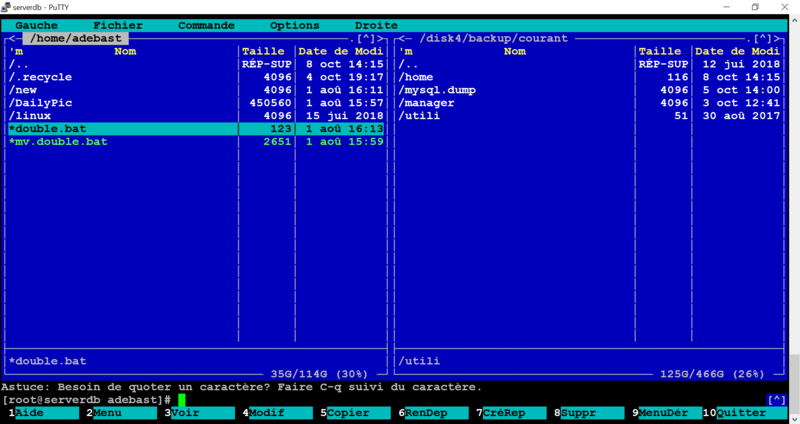Select the /.recycle directory
The width and height of the screenshot is (800, 424).
(x=196, y=78)
